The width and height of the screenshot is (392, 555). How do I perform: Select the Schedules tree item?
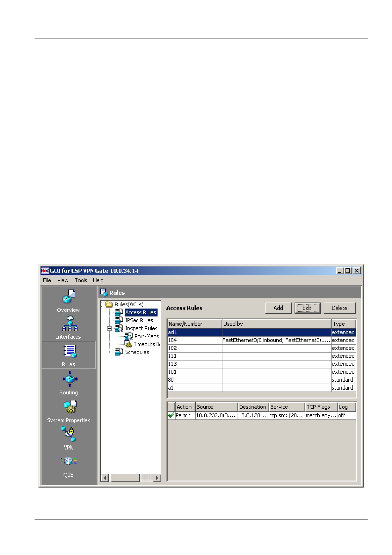coord(137,352)
